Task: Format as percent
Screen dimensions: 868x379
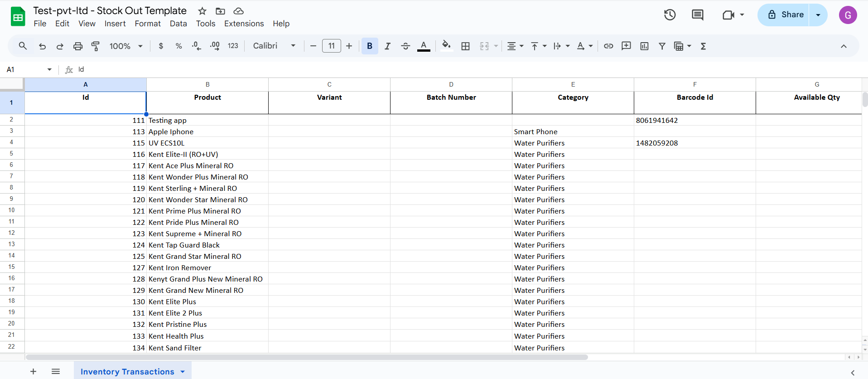Action: click(179, 46)
